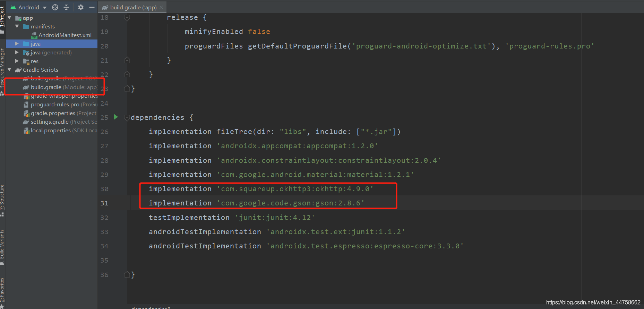Click the appcompat:1.2.0 dependency string
Screen dimensions: 644x309
(297, 146)
